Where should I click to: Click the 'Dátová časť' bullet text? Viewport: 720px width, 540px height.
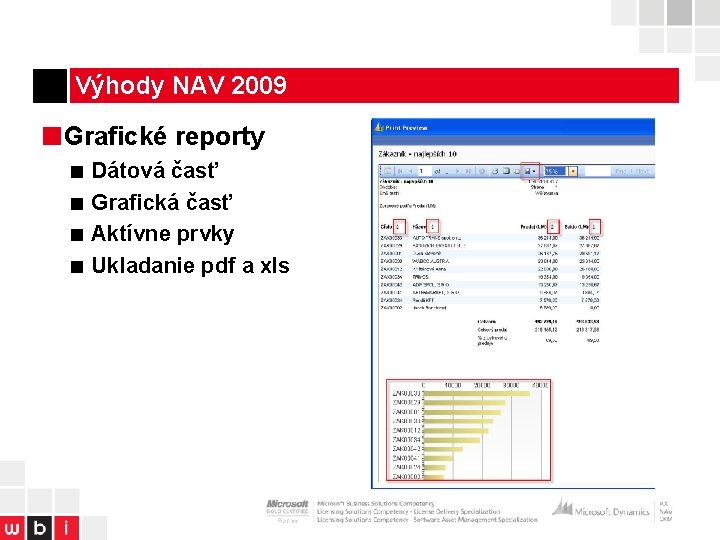point(155,170)
